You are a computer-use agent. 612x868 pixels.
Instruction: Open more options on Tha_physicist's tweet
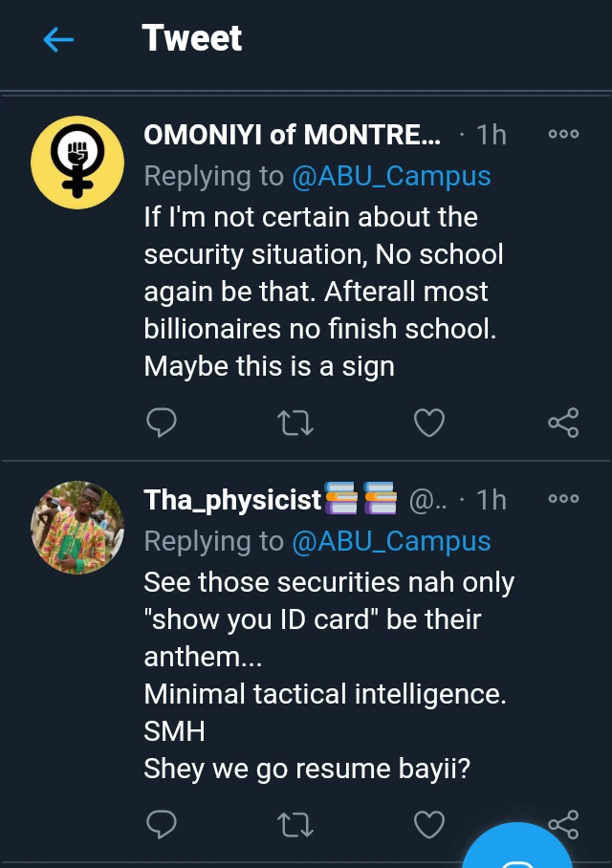pos(563,499)
